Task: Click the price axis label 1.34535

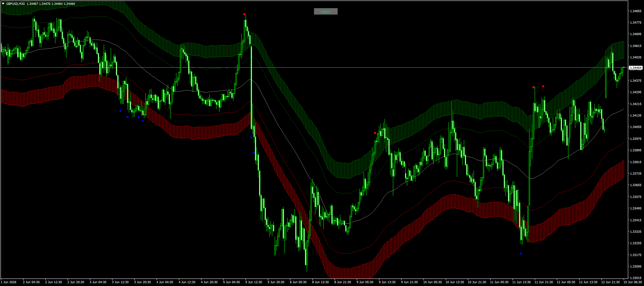Action: 635,57
